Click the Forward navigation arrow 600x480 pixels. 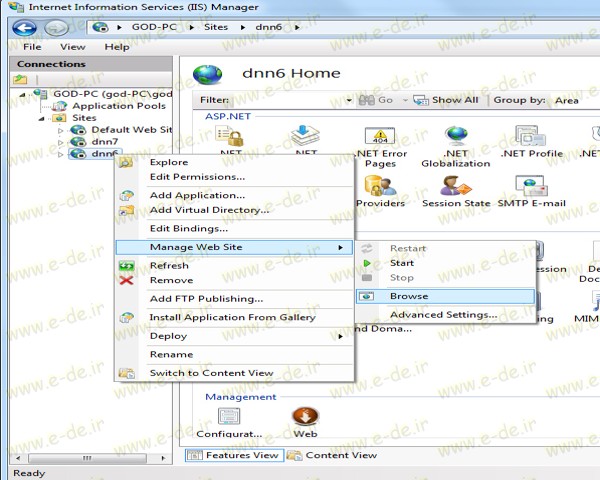[x=56, y=28]
